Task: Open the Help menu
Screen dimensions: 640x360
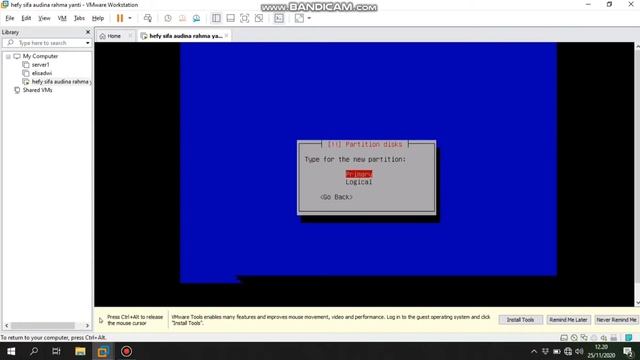Action: 98,18
